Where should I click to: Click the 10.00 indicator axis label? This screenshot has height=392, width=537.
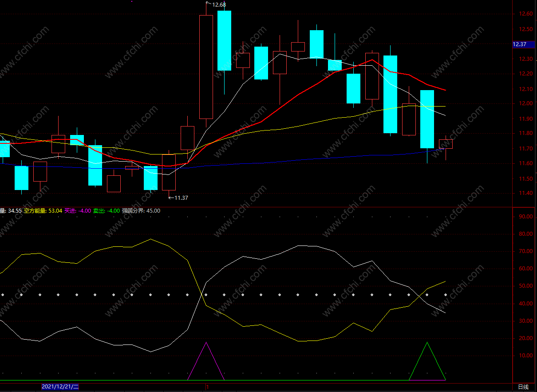tap(525, 356)
